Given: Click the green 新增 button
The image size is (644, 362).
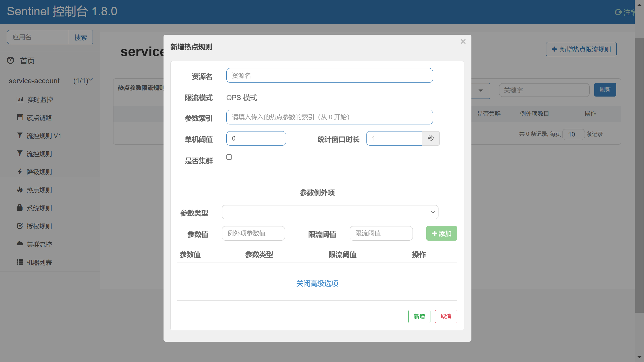Looking at the screenshot, I should pyautogui.click(x=419, y=316).
